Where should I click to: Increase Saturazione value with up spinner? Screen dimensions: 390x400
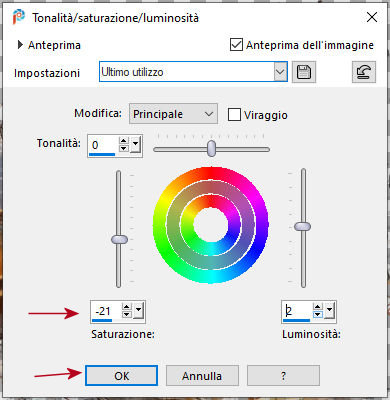(x=127, y=307)
